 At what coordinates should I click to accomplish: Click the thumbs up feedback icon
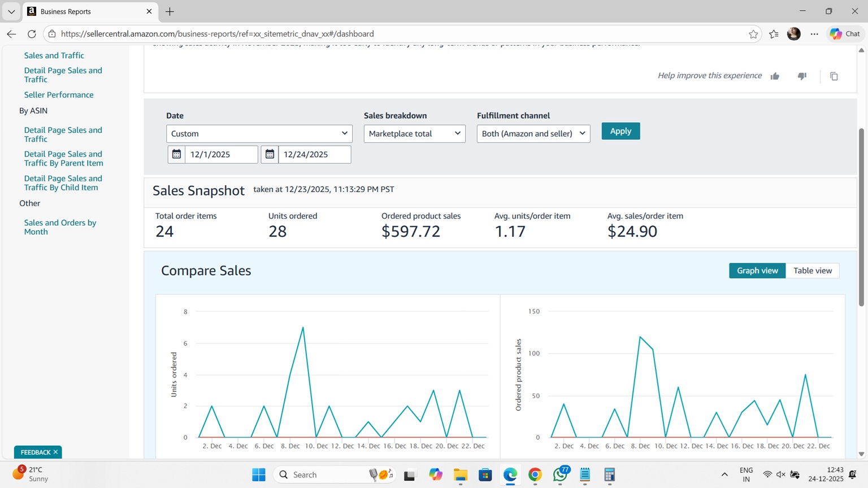point(775,76)
